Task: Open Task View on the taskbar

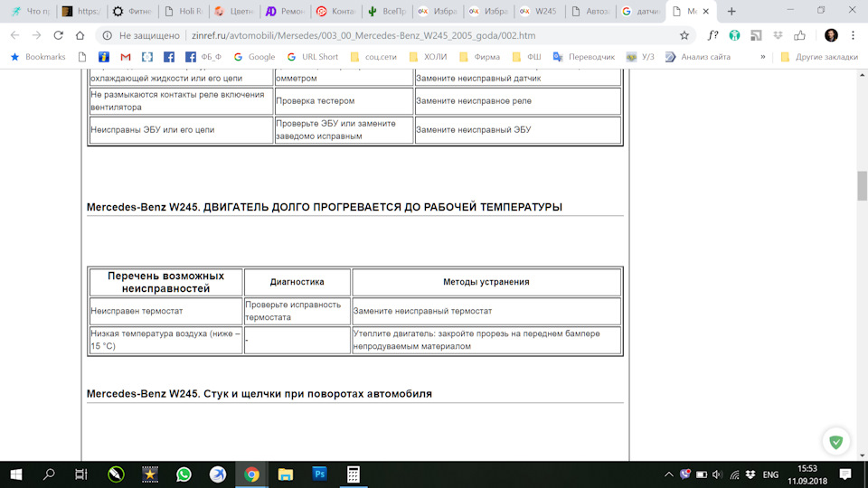Action: [x=81, y=474]
